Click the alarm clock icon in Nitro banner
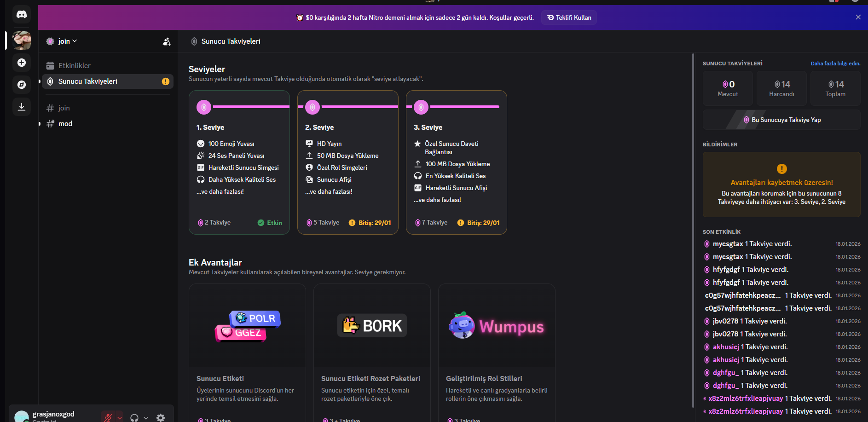 click(300, 17)
